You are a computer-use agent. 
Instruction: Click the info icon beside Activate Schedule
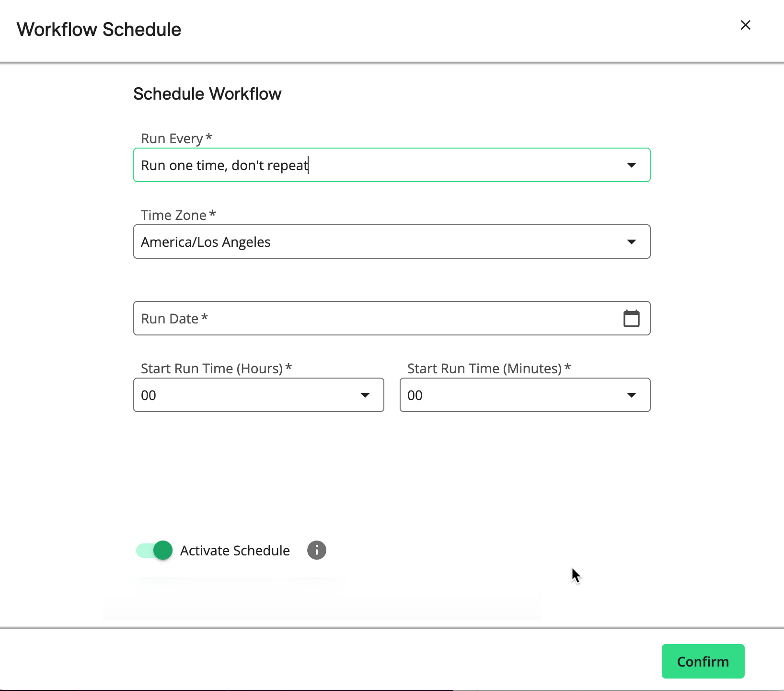pos(316,550)
